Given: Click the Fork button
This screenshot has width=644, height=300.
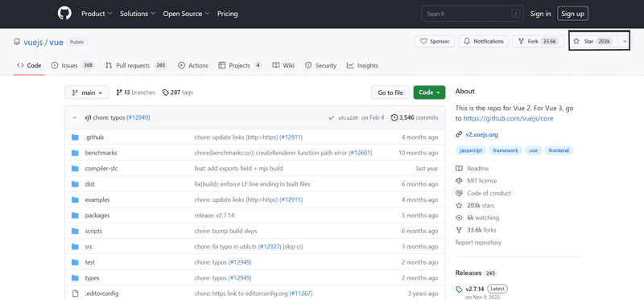Looking at the screenshot, I should (539, 42).
